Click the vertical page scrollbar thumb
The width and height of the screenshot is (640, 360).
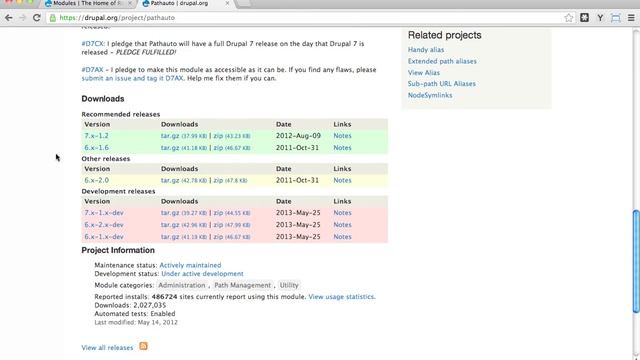(x=636, y=261)
